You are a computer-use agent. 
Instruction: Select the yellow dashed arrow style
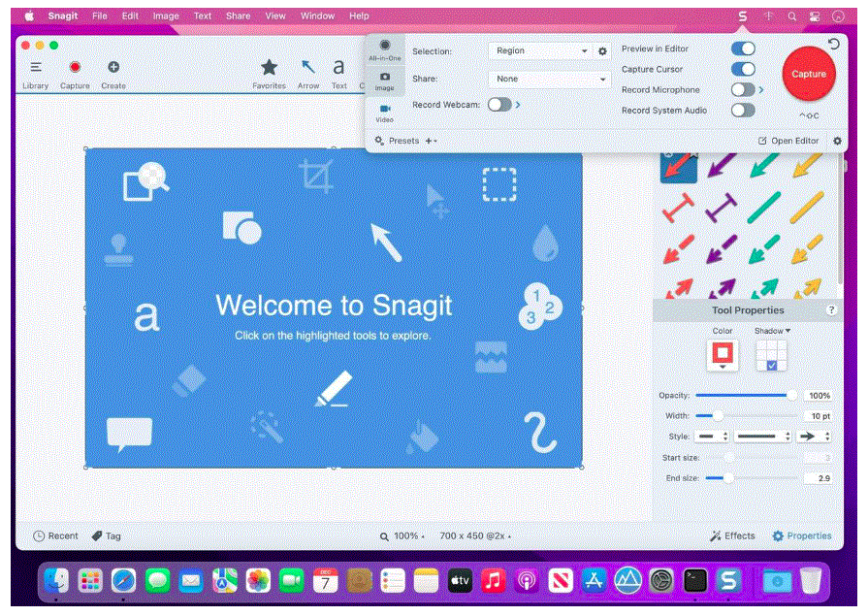coord(807,248)
